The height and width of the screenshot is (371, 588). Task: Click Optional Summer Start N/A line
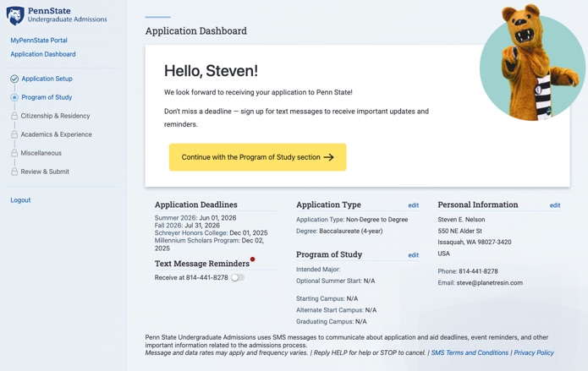pyautogui.click(x=336, y=281)
